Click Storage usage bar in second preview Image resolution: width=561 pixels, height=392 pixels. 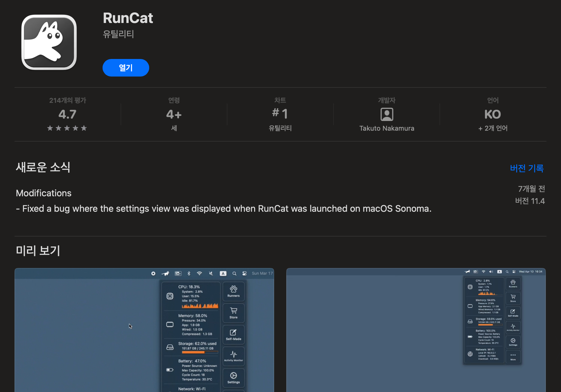click(490, 325)
